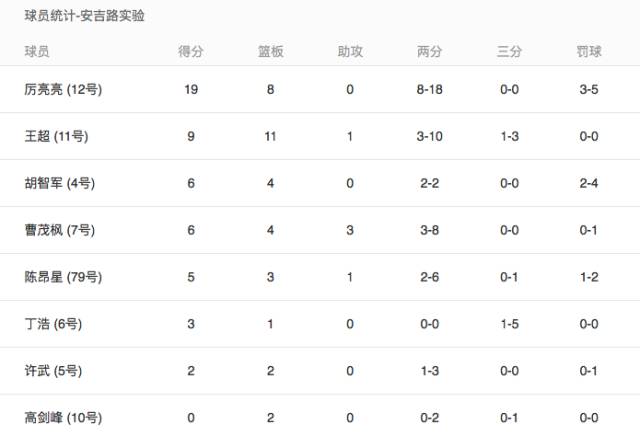
Task: Click the 助攻 column header
Action: (350, 50)
